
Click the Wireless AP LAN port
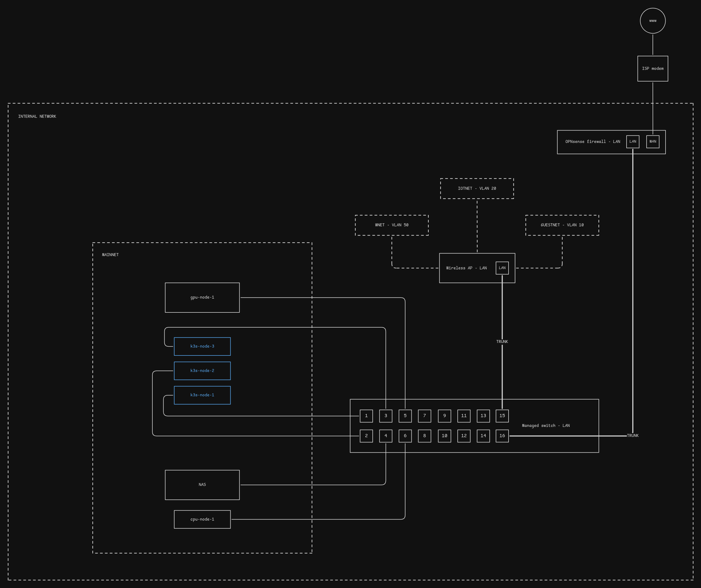(x=502, y=268)
